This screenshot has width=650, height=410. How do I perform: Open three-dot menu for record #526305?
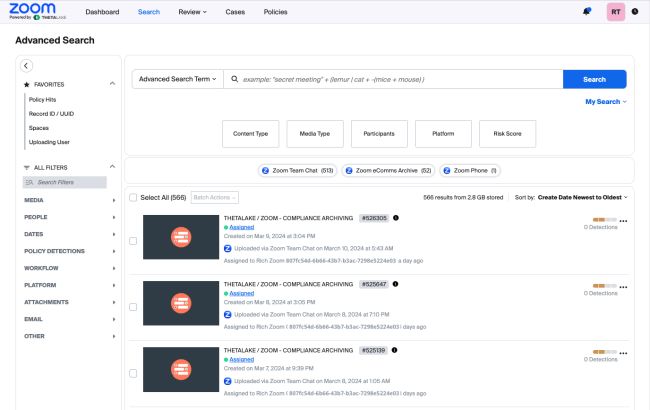[x=623, y=219]
